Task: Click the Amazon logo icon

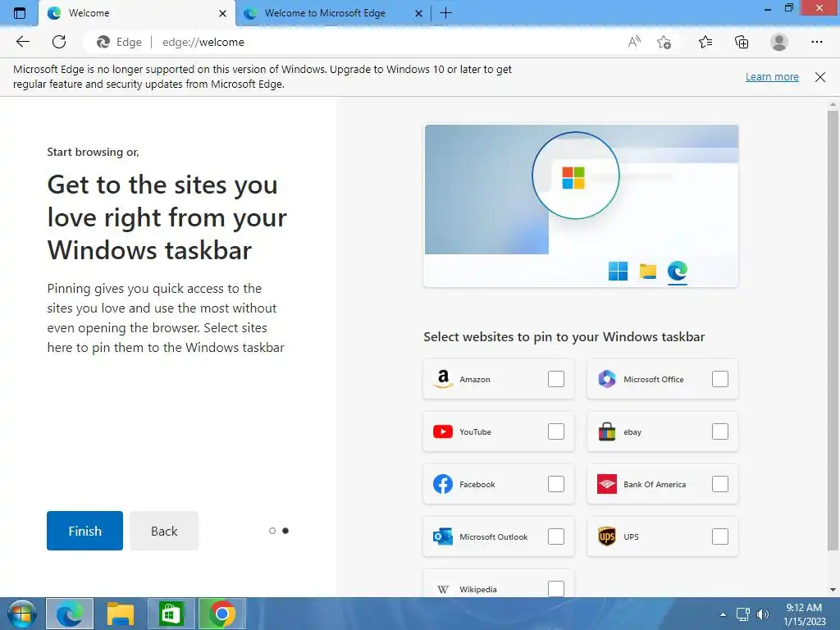Action: (443, 379)
